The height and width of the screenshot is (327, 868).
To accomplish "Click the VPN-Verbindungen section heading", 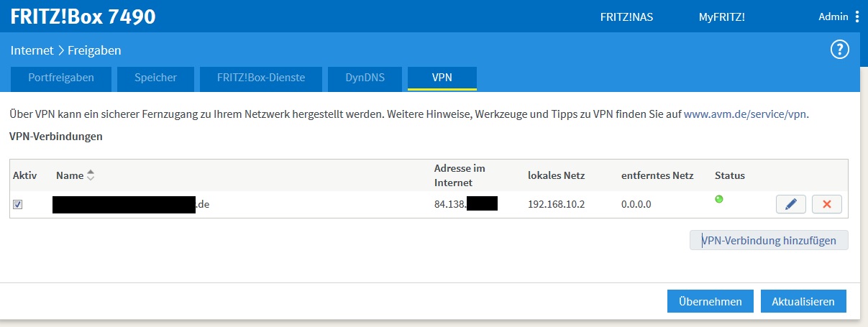I will point(56,136).
